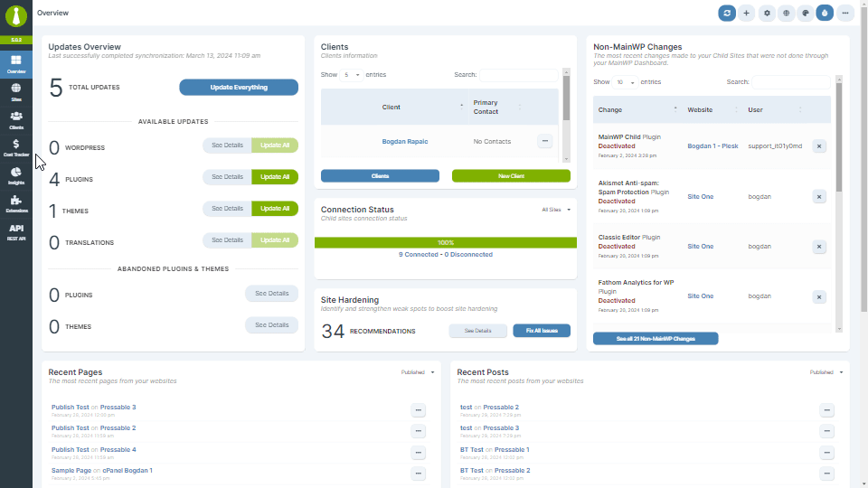Click the 100% connection progress bar
868x488 pixels.
(x=446, y=242)
